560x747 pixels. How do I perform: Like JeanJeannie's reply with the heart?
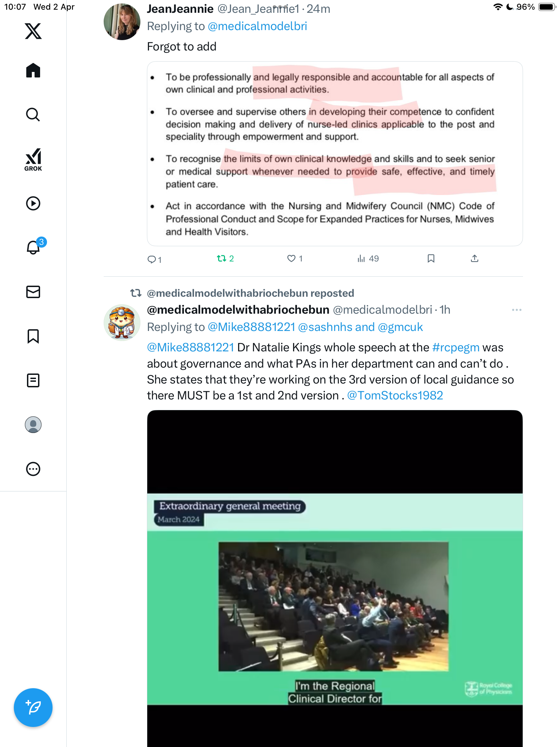(x=295, y=258)
